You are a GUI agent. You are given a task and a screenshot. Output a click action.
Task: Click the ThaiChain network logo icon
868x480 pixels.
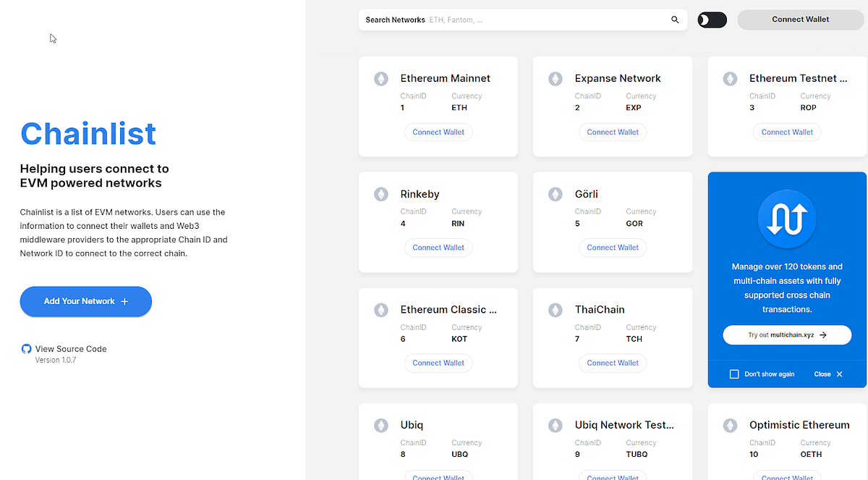(x=555, y=309)
